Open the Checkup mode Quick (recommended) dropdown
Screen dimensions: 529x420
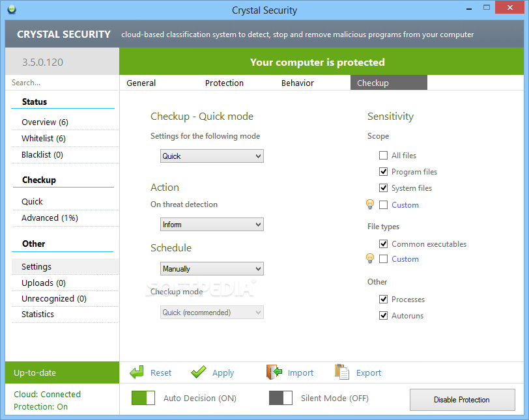click(x=212, y=313)
